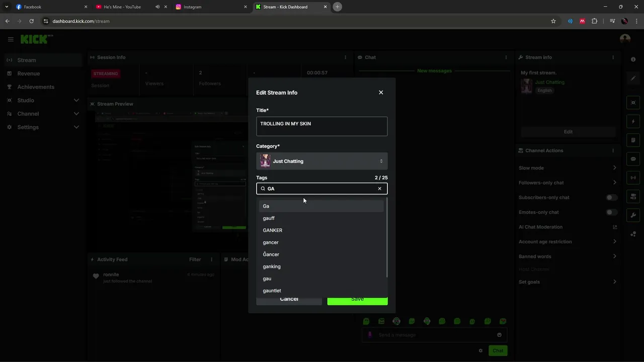Viewport: 644px width, 362px height.
Task: Select the 'gauff' tag suggestion
Action: coord(321,218)
